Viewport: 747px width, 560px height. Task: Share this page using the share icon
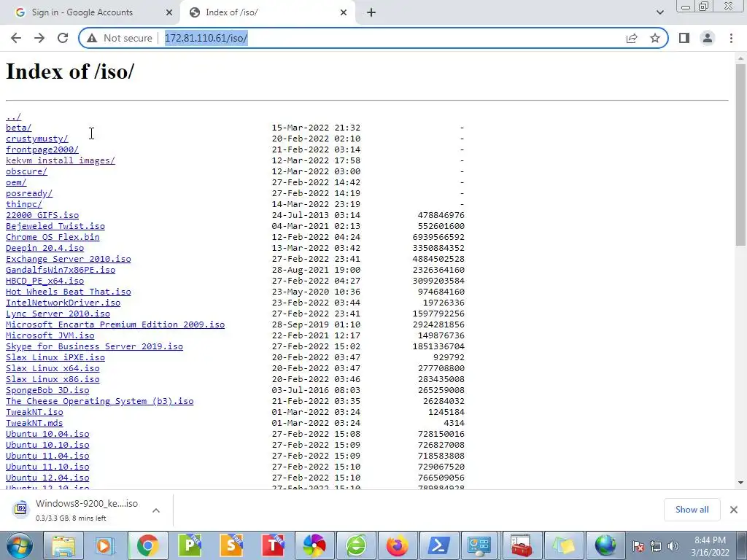tap(632, 38)
